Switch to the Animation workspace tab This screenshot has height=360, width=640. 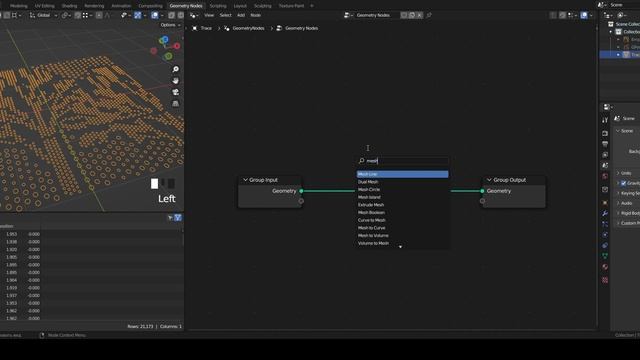tap(121, 6)
